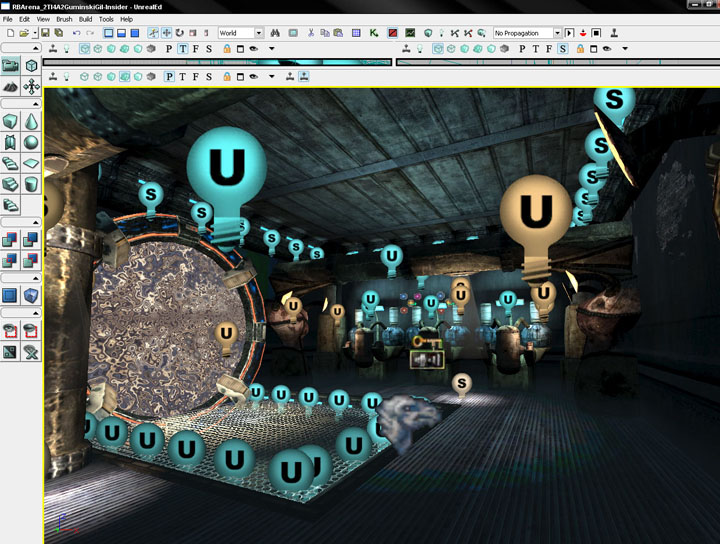Expand the open-file arrow dropdown
Screen dimensions: 720x544
34,33
